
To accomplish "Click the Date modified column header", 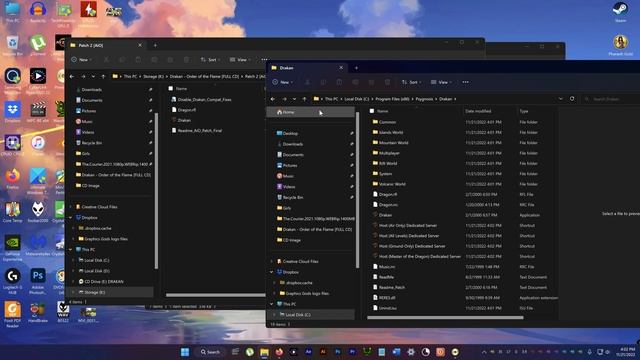I will pyautogui.click(x=478, y=111).
